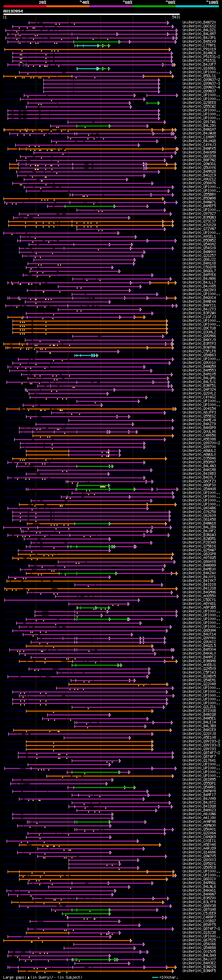Select hit label UniRef100_Q9CTU8
The width and height of the screenshot is (222, 980).
199,329
